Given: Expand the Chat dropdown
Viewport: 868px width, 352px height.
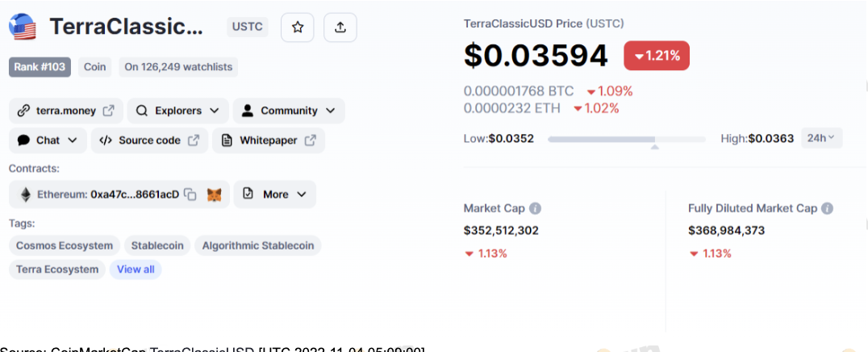Looking at the screenshot, I should [x=48, y=140].
